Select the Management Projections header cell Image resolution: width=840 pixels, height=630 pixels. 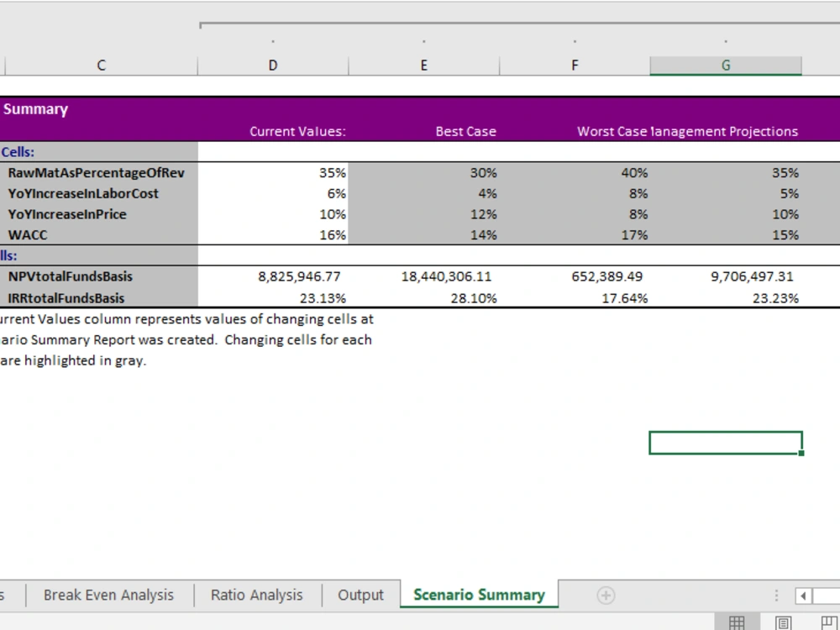(726, 131)
